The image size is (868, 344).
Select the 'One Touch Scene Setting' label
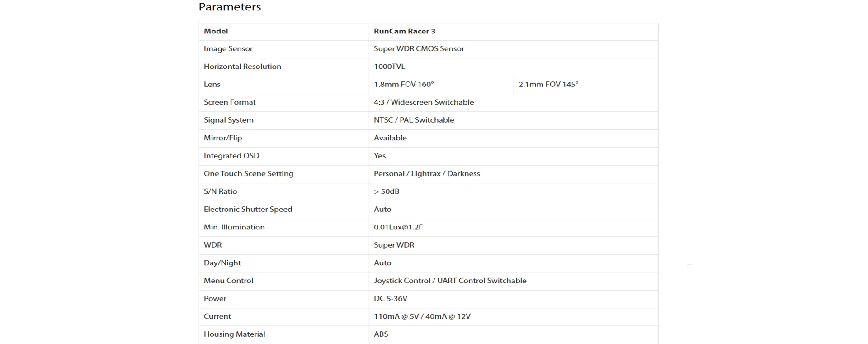[249, 174]
